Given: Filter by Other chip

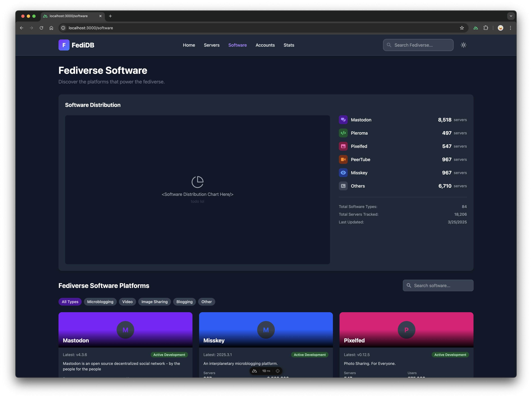Looking at the screenshot, I should point(207,302).
